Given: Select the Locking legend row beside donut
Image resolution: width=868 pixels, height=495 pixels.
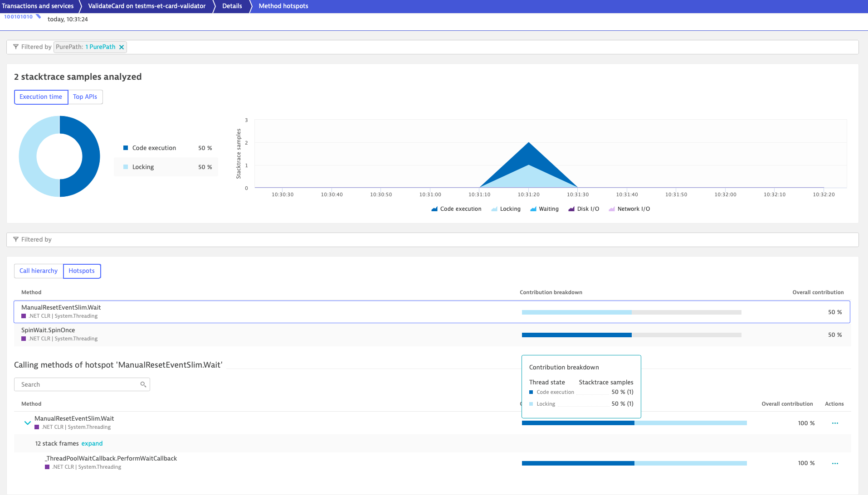Looking at the screenshot, I should (166, 167).
